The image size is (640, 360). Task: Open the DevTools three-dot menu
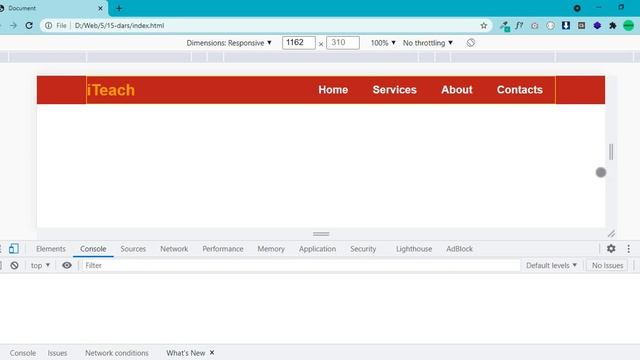coord(629,249)
